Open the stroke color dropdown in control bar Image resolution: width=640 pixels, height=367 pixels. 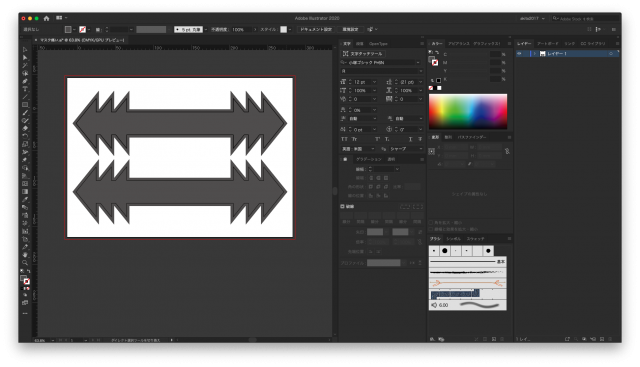pos(89,29)
